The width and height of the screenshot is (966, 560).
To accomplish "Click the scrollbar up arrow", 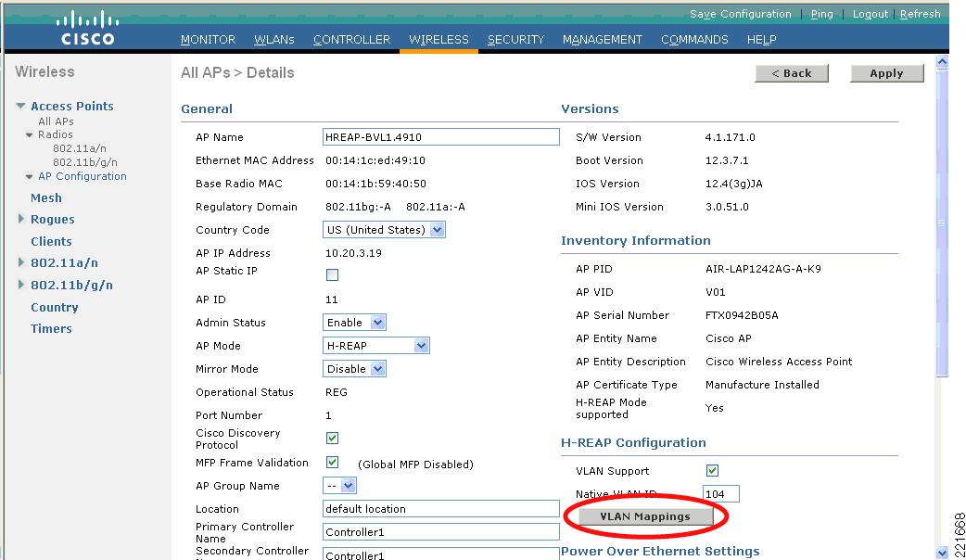I will pyautogui.click(x=942, y=61).
